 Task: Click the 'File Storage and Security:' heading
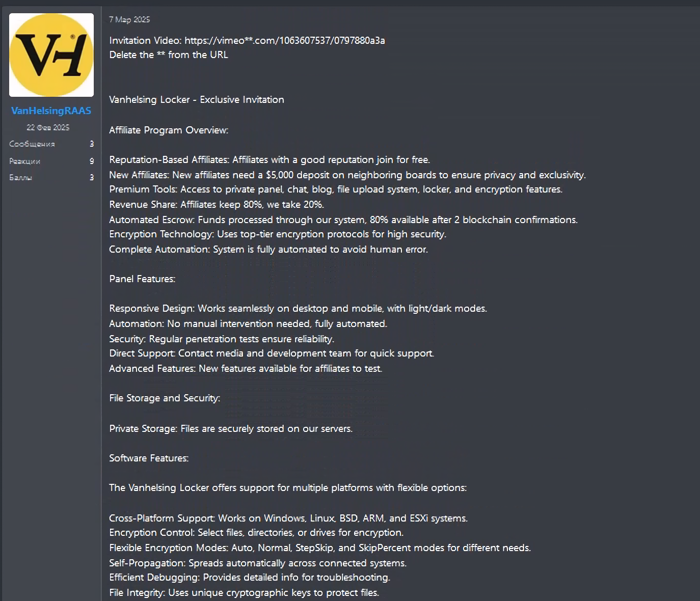point(165,398)
